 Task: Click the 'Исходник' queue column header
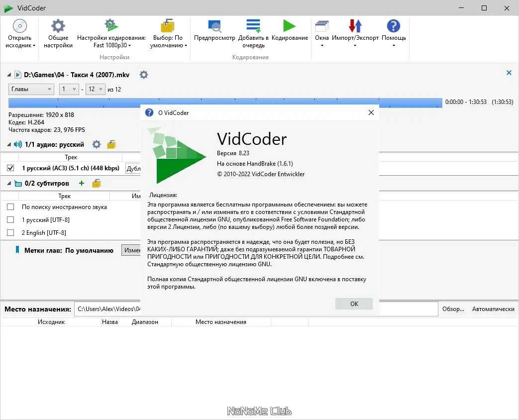(51, 321)
